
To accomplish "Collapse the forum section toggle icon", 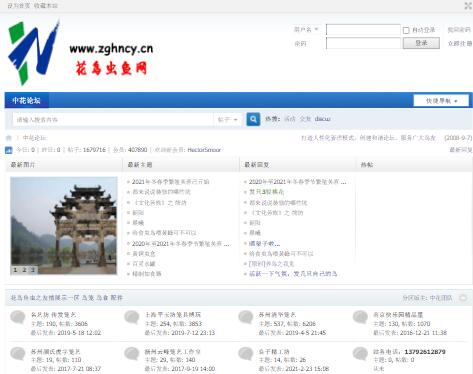I will point(463,298).
